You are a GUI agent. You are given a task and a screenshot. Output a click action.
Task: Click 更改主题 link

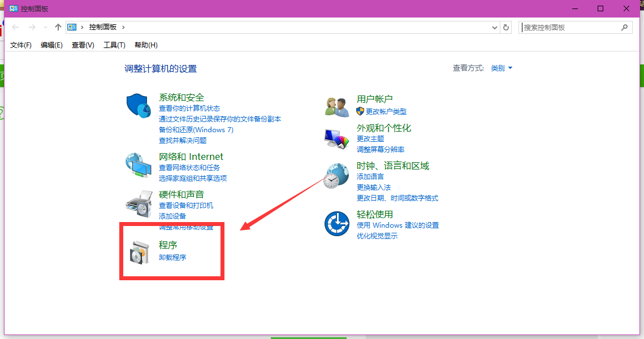(x=370, y=139)
